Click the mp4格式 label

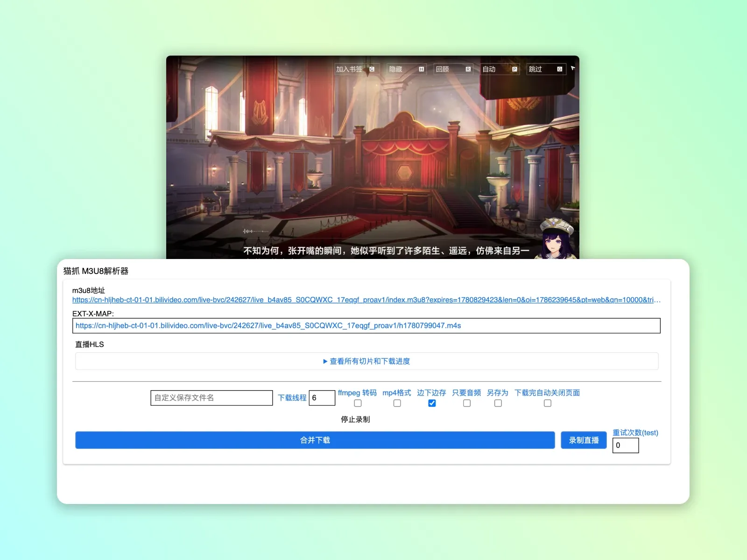pos(397,393)
